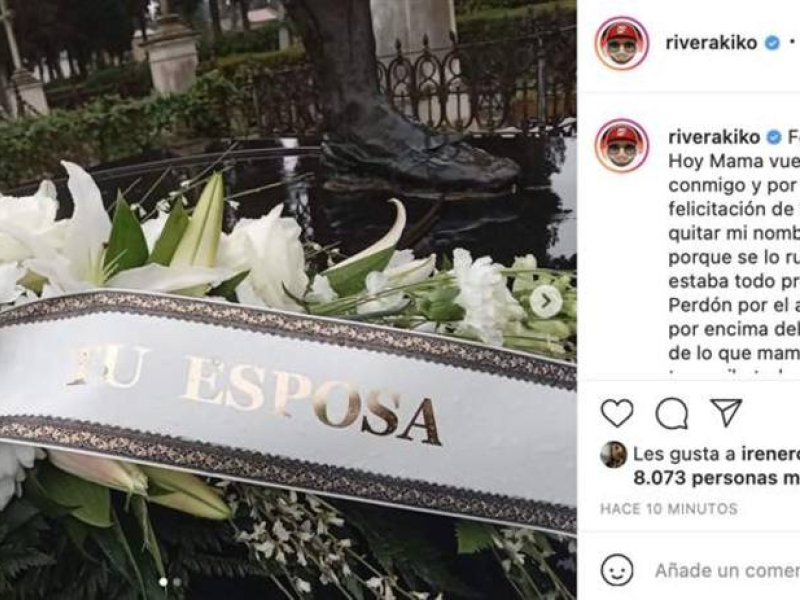This screenshot has height=600, width=800.
Task: Like the post with the heart icon
Action: pos(617,413)
